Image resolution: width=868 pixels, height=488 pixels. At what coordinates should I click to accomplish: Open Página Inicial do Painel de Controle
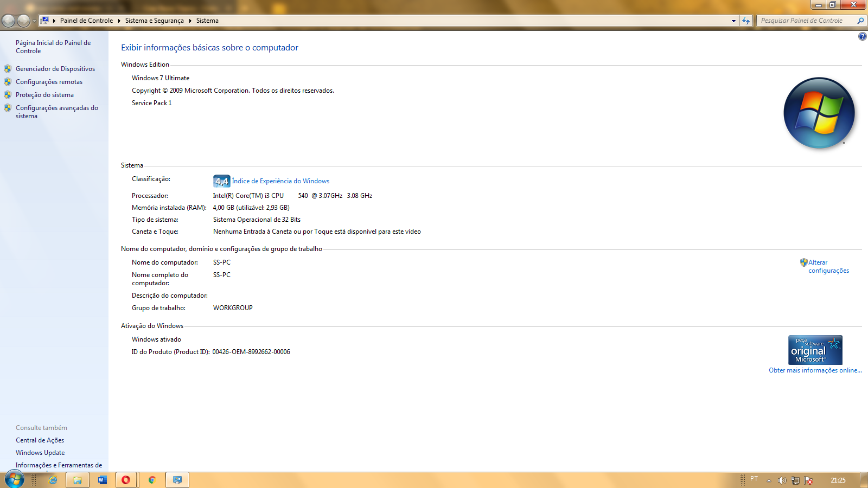pos(53,47)
